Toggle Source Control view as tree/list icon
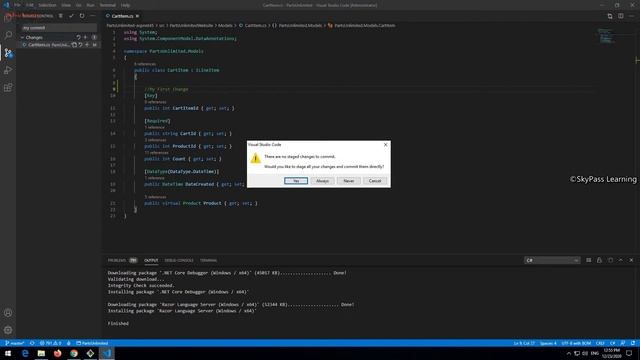This screenshot has height=360, width=640. 60,16
